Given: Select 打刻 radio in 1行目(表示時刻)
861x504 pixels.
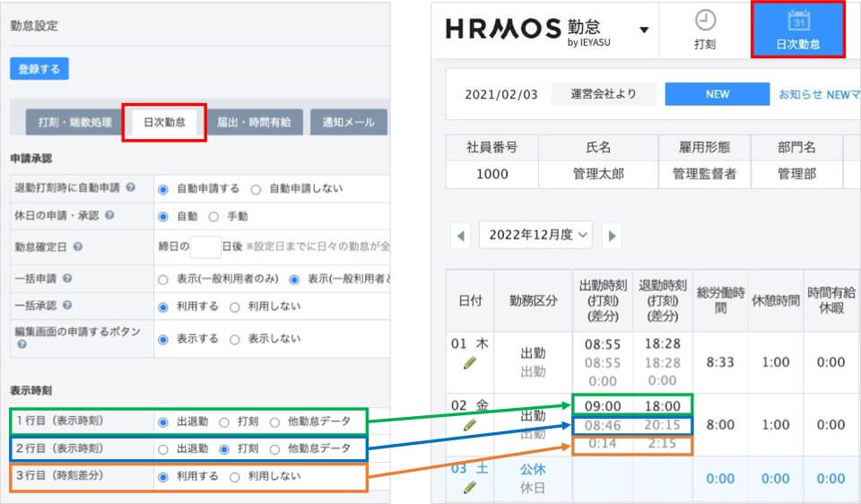Looking at the screenshot, I should tap(224, 422).
